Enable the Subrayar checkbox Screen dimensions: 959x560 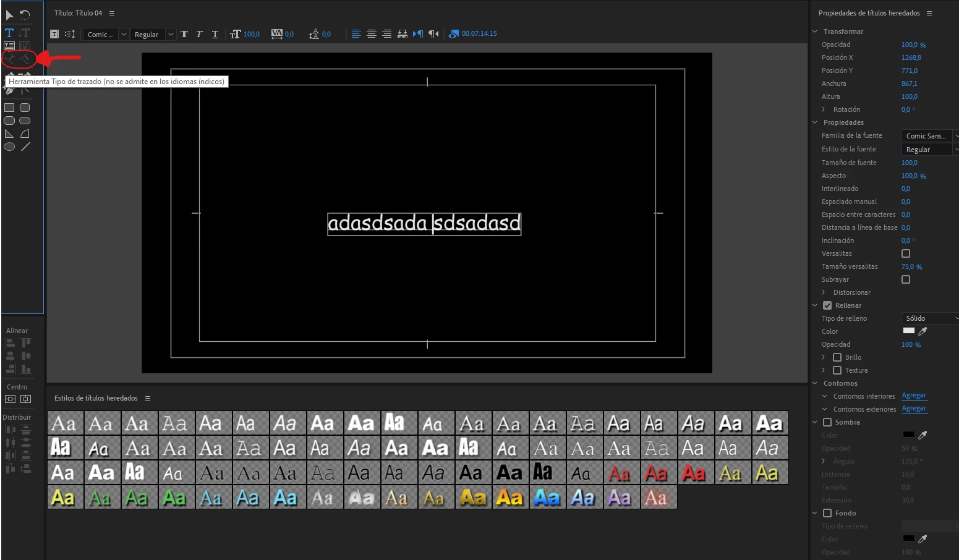[x=906, y=279]
